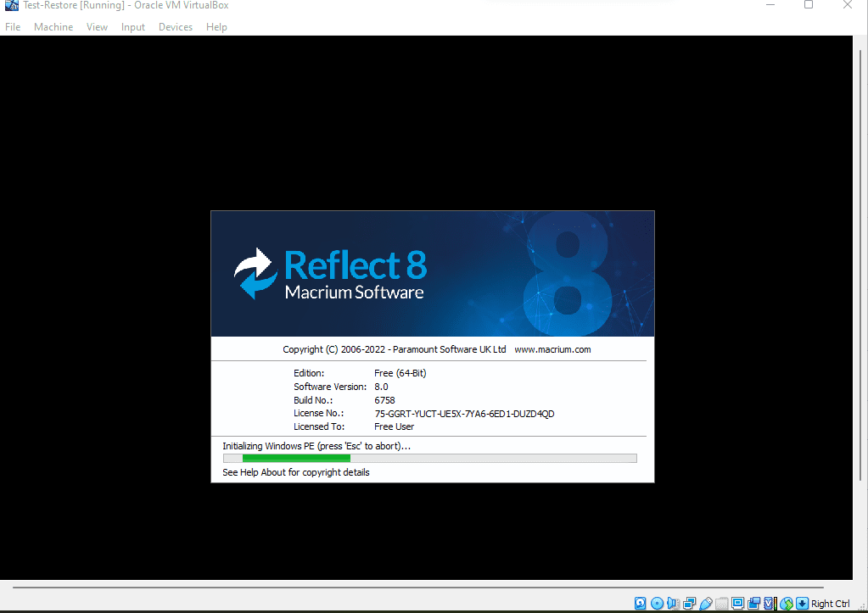Click the 'Edition:' label
The height and width of the screenshot is (613, 868).
click(309, 373)
